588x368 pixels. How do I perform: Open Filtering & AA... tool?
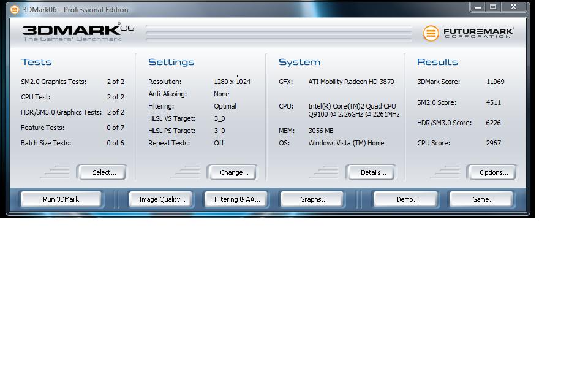[x=236, y=199]
